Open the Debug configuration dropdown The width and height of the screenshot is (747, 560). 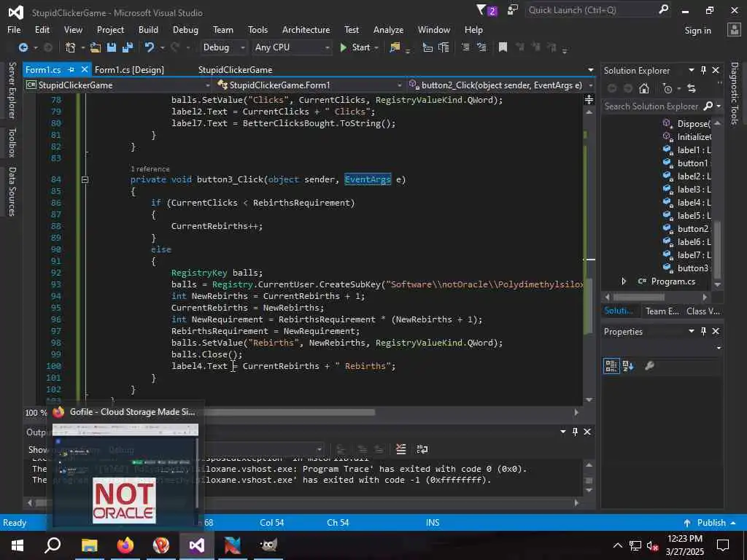coord(223,47)
